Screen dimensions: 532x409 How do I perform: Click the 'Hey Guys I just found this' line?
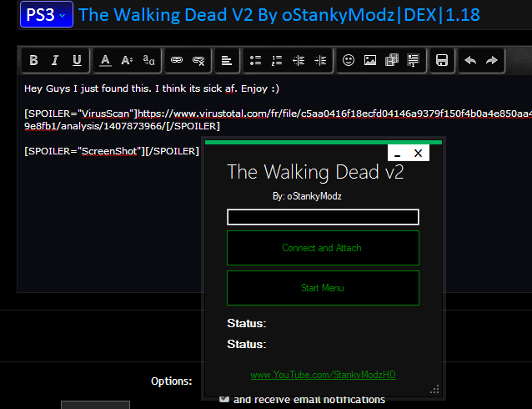[x=151, y=88]
